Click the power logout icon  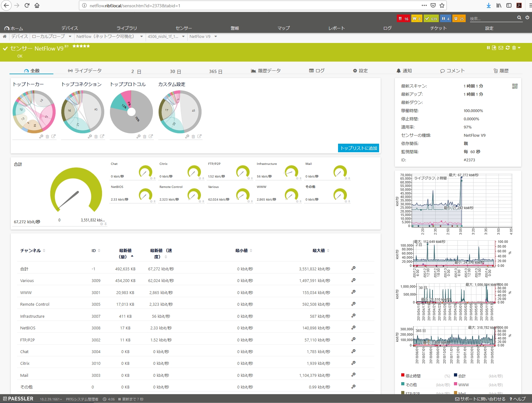pyautogui.click(x=527, y=17)
